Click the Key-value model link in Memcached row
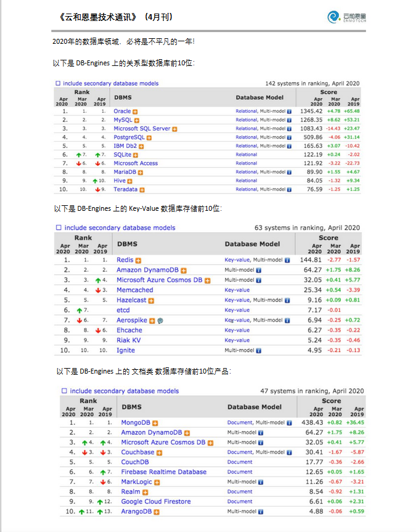 point(237,290)
